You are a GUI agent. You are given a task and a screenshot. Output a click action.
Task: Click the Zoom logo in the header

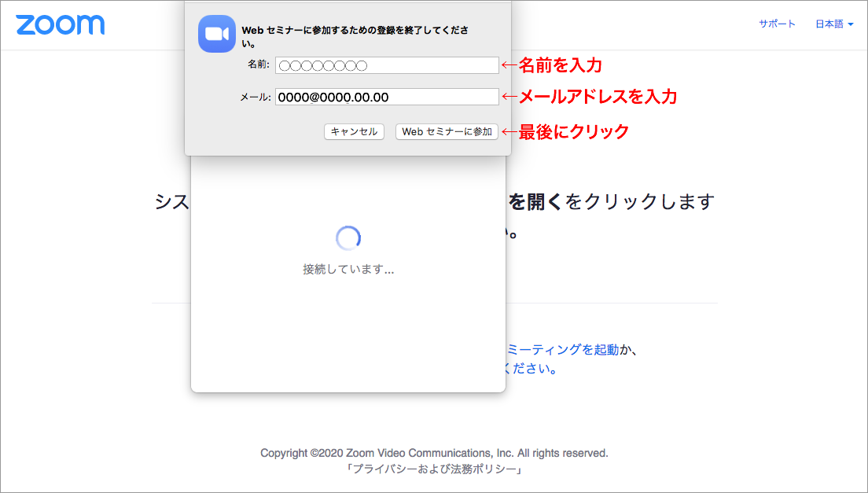pos(61,25)
